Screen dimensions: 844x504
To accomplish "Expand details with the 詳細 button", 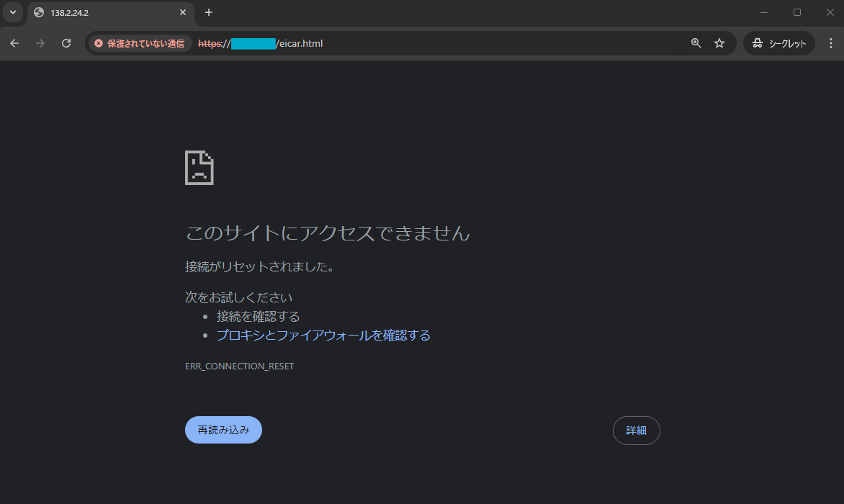I will (636, 430).
